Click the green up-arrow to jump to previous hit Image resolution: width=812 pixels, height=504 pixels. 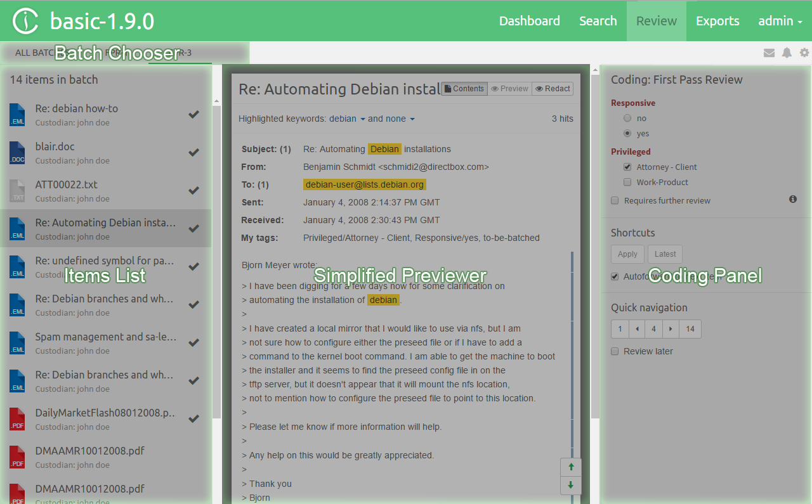pyautogui.click(x=570, y=467)
